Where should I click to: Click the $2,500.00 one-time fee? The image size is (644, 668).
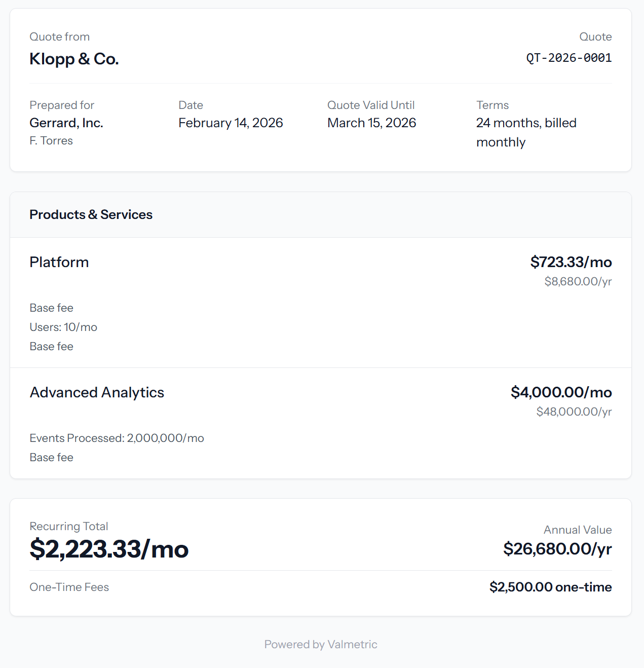click(x=550, y=587)
